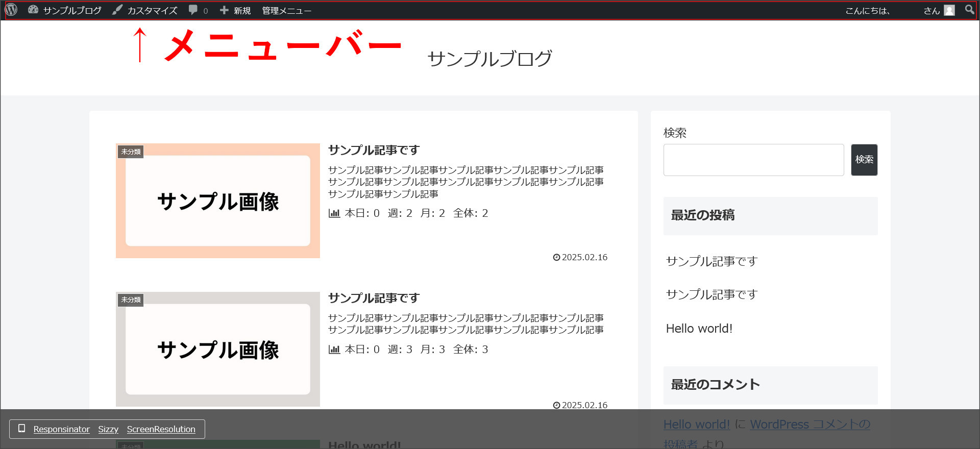
Task: Open first article thumbnail with orange border
Action: [218, 201]
